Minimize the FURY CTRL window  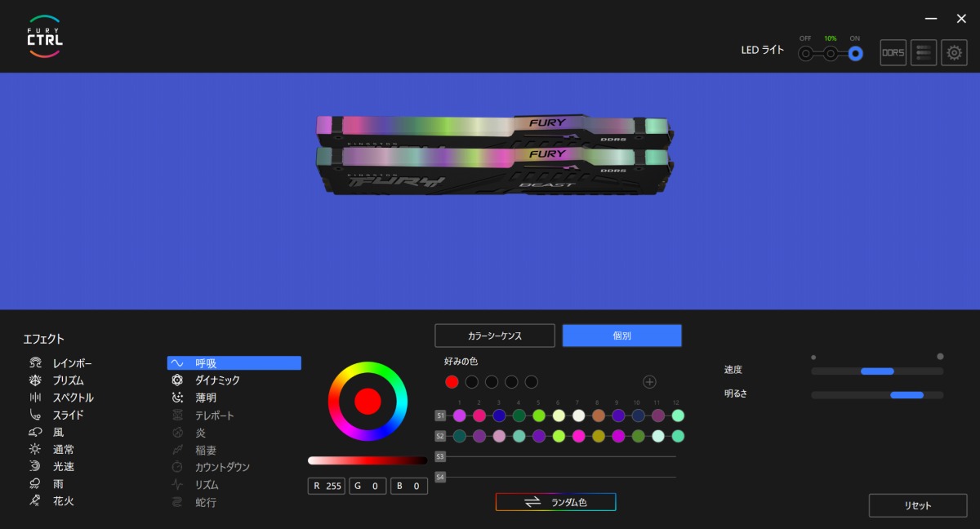[931, 18]
